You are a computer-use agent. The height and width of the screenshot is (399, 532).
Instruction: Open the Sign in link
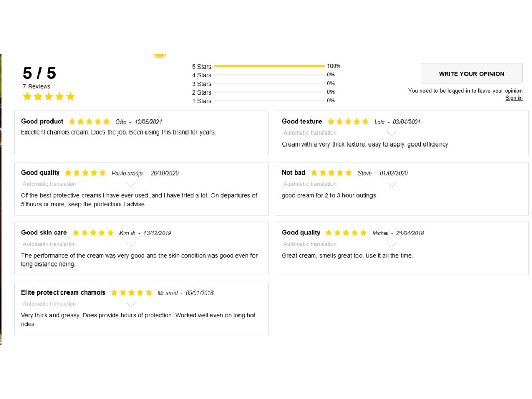click(x=514, y=98)
